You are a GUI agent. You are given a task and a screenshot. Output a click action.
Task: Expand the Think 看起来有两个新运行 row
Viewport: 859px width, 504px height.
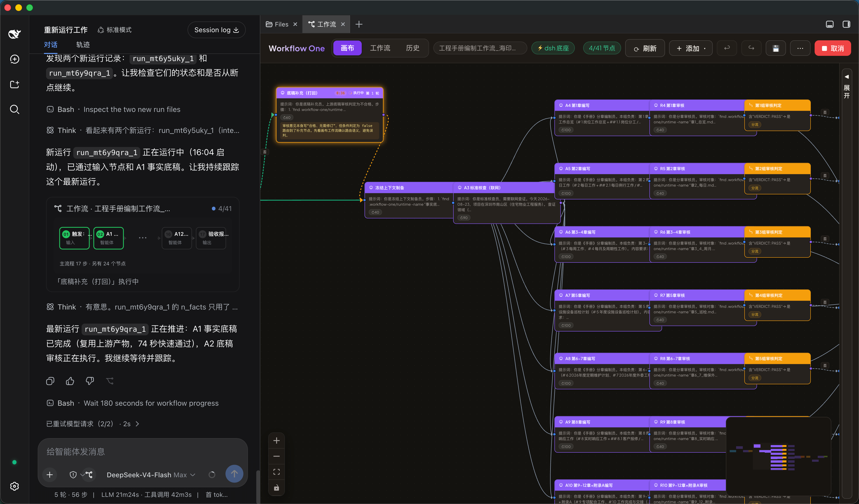143,130
